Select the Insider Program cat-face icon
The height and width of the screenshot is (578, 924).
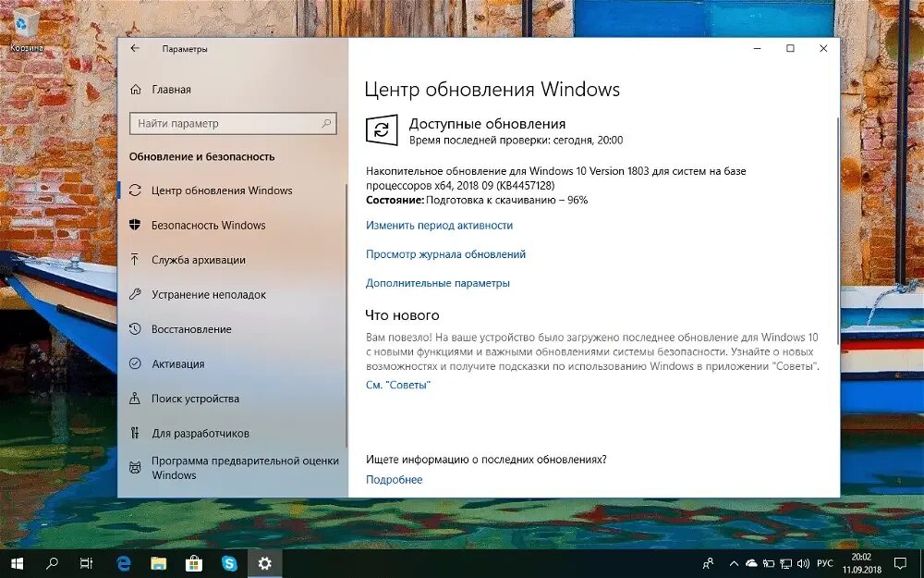(135, 468)
